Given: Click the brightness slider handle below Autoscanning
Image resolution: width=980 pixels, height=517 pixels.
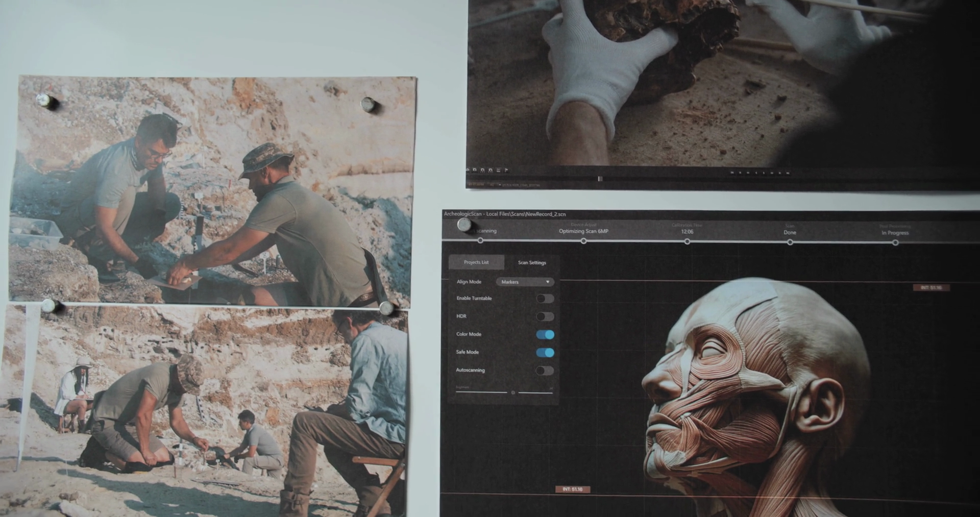Looking at the screenshot, I should 513,392.
